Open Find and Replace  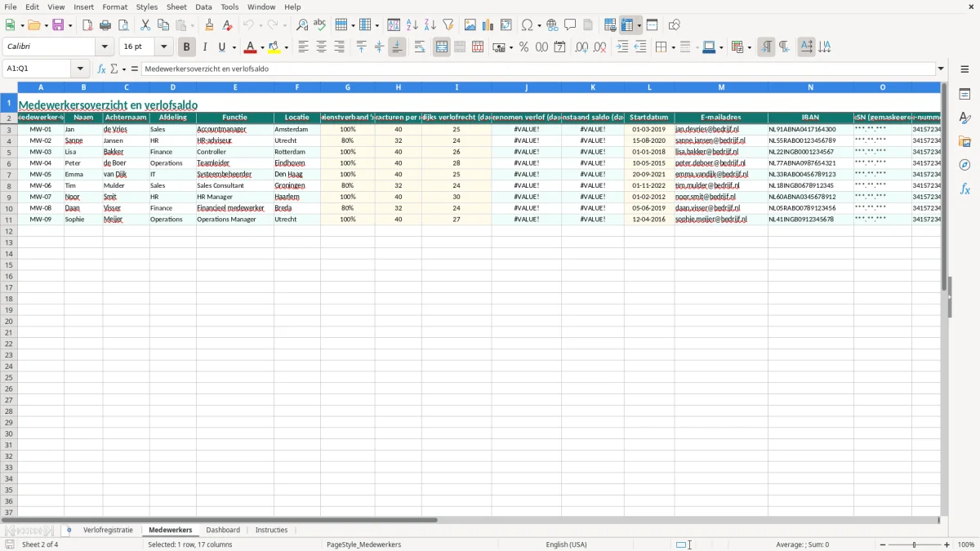302,25
